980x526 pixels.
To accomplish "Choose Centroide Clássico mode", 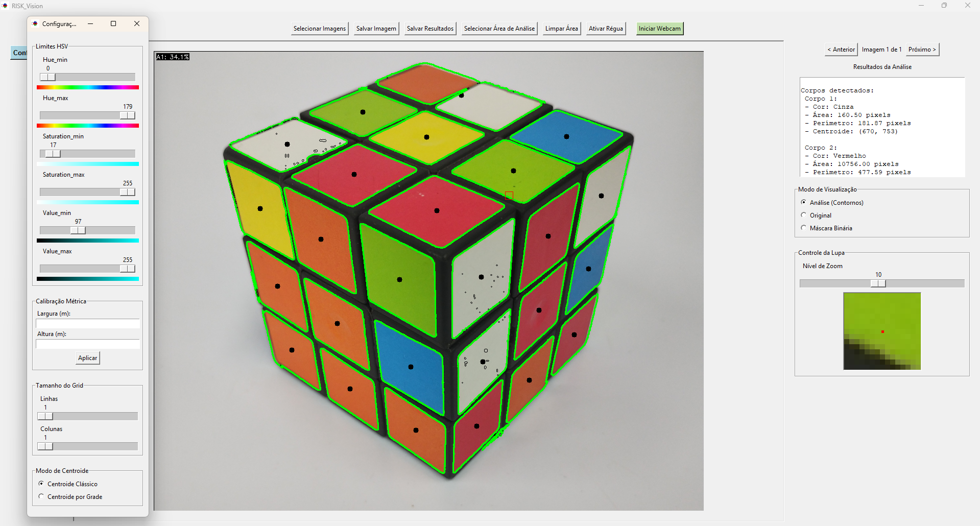I will point(41,484).
